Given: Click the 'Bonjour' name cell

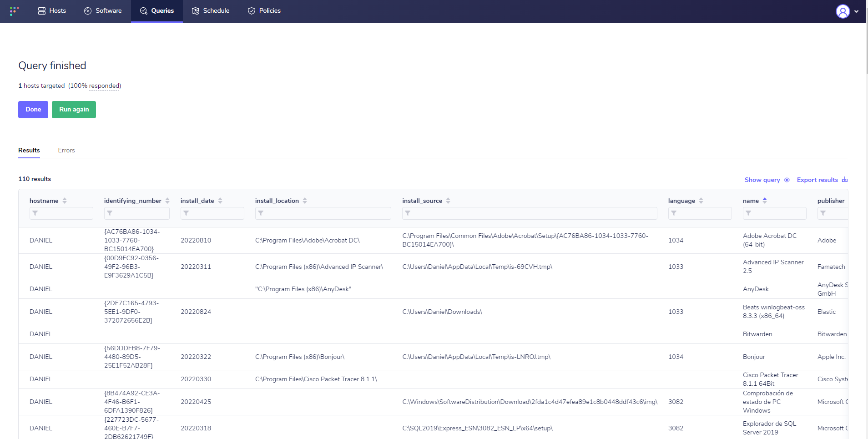Looking at the screenshot, I should tap(754, 357).
